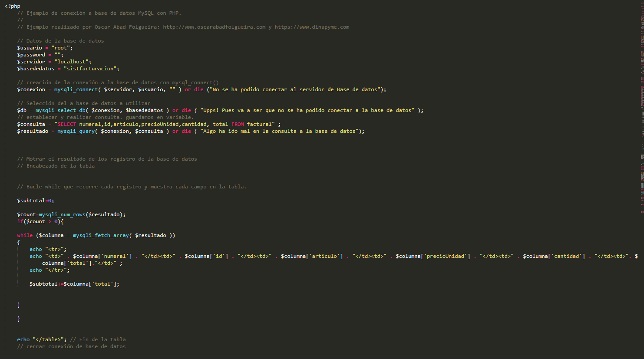The image size is (644, 359).
Task: Click the $password variable declaration
Action: point(40,55)
